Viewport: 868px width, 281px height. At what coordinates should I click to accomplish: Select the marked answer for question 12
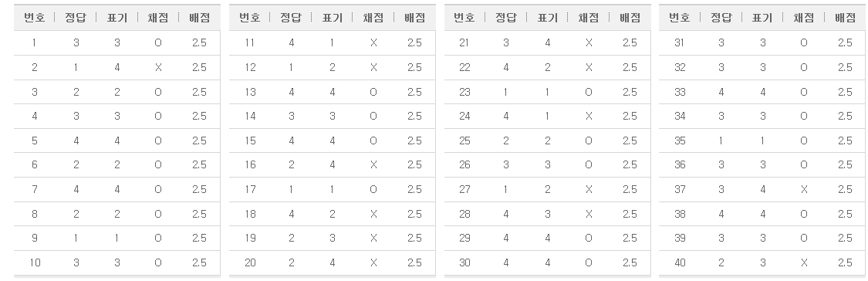tap(332, 67)
